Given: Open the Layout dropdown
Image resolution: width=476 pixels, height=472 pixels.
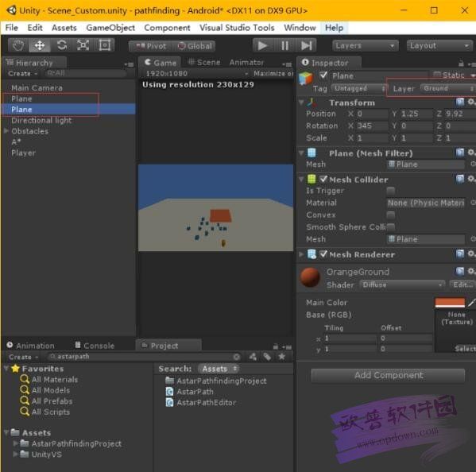Looking at the screenshot, I should [x=439, y=46].
